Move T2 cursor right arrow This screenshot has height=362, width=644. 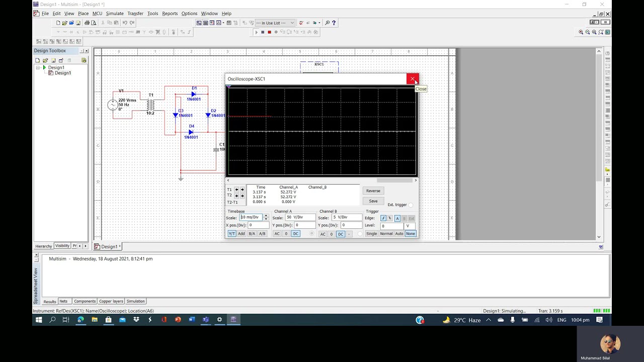[x=242, y=196]
